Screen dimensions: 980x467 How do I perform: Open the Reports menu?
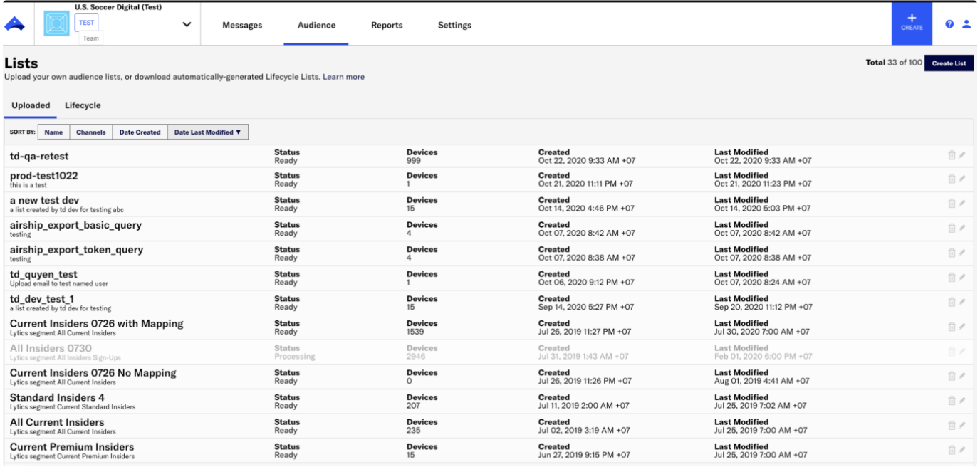[x=387, y=25]
